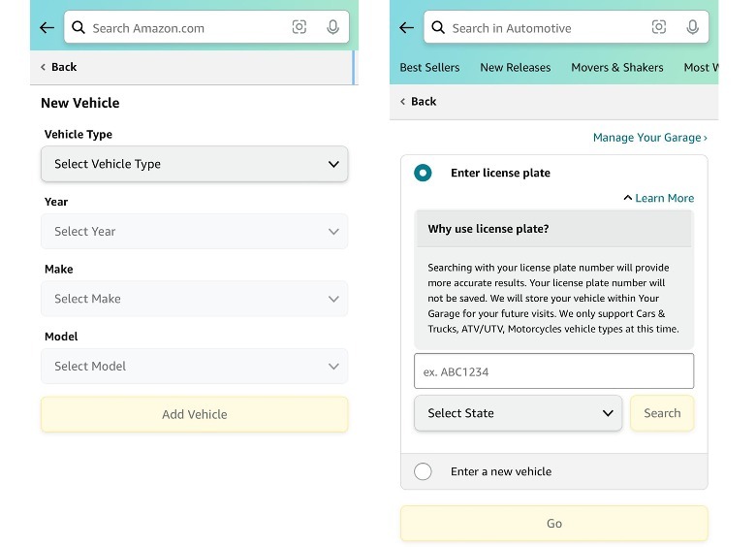Tap back arrow beside Amazon.com search

click(47, 28)
